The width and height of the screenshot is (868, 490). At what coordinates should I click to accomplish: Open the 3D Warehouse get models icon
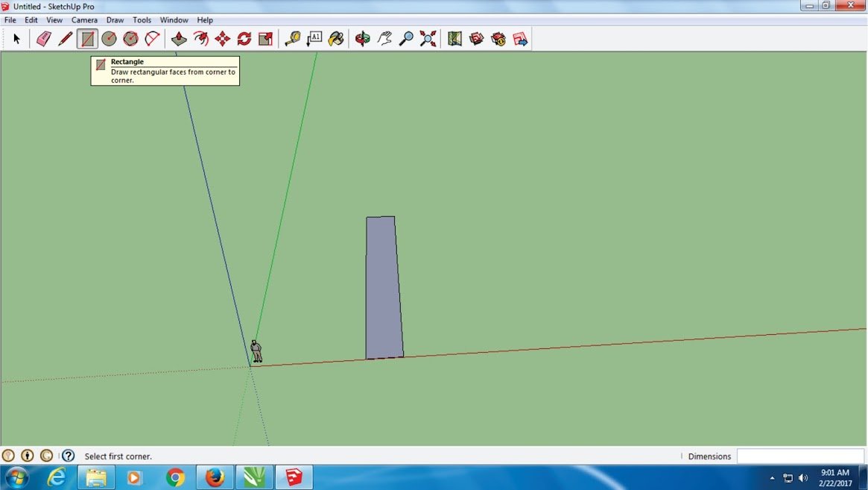(477, 39)
